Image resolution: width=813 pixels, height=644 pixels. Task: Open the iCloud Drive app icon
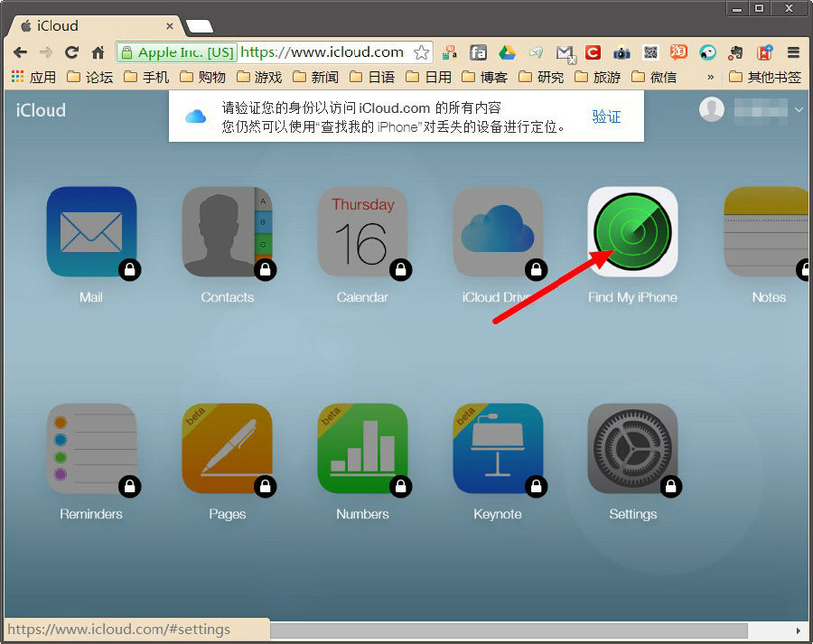[x=498, y=232]
